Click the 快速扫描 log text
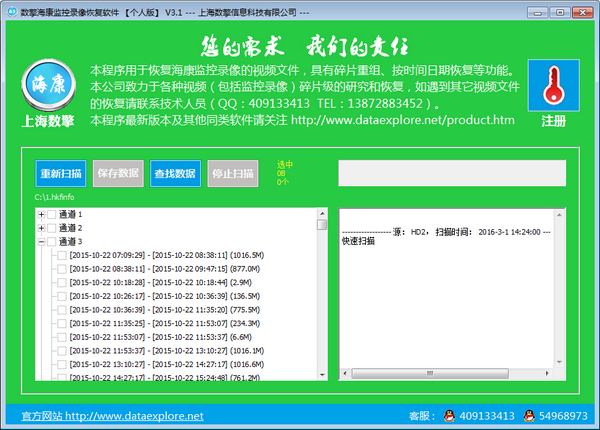Viewport: 600px width, 430px height. [x=358, y=241]
